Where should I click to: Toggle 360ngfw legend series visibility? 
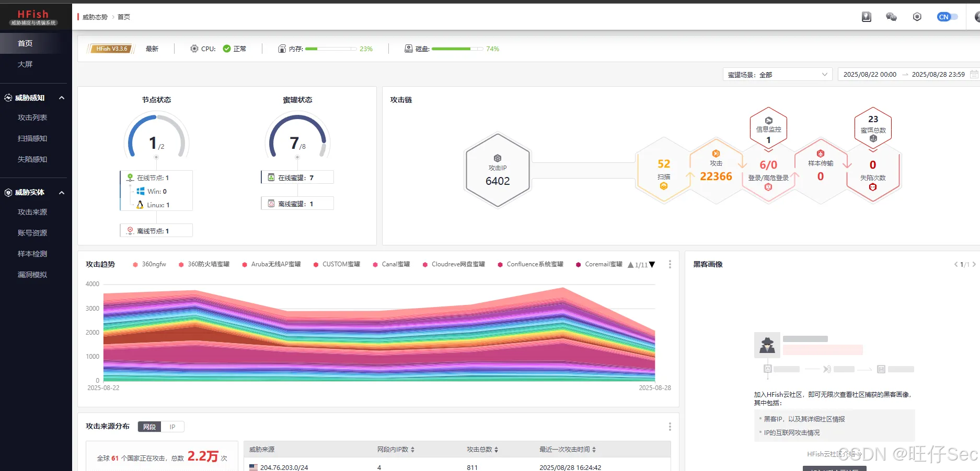coord(149,264)
